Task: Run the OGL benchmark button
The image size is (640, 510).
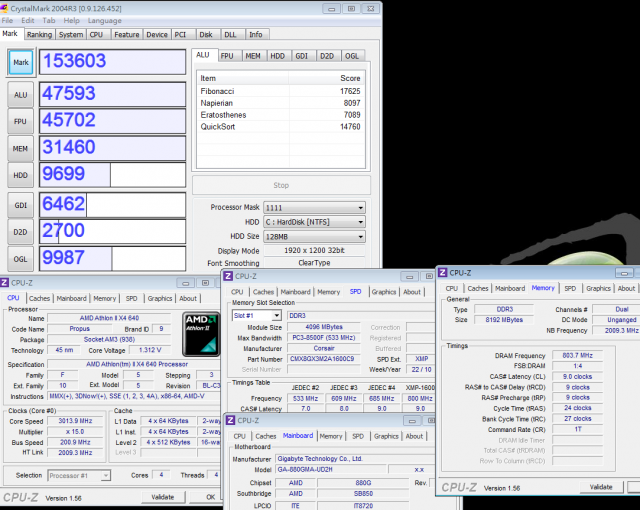Action: [x=20, y=259]
